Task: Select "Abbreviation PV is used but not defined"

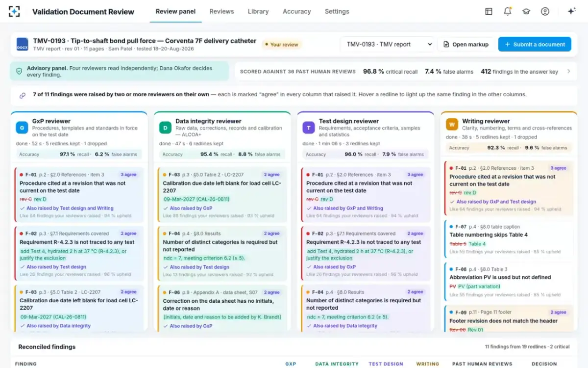Action: 509,281
